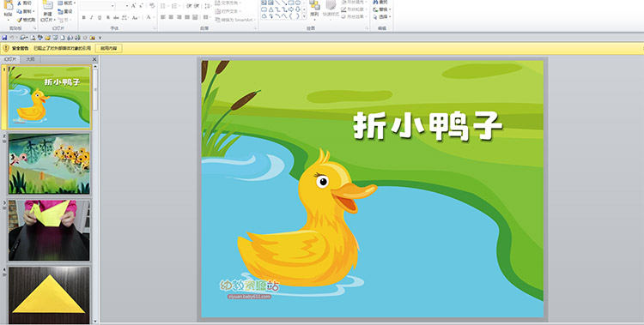Toggle Italic formatting

[92, 18]
